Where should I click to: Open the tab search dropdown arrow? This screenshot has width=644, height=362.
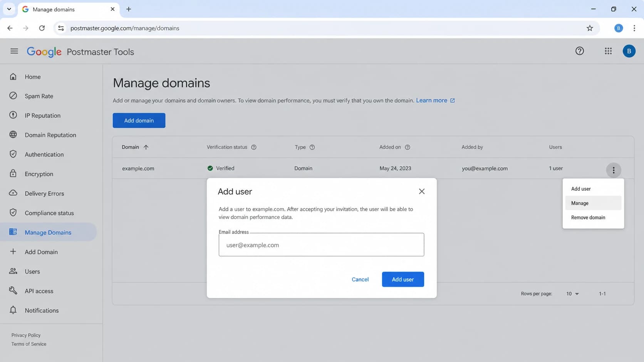(9, 9)
